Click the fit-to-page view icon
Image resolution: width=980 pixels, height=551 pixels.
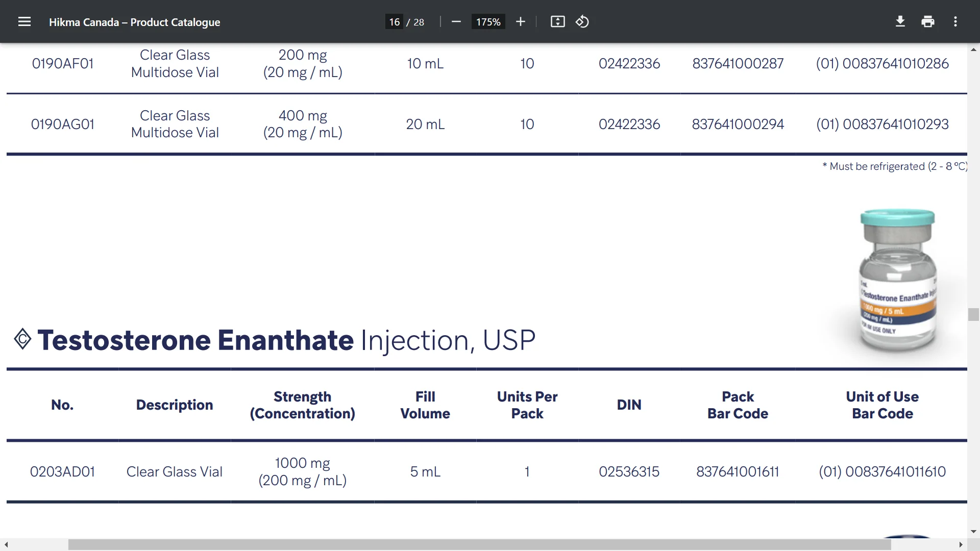(557, 21)
